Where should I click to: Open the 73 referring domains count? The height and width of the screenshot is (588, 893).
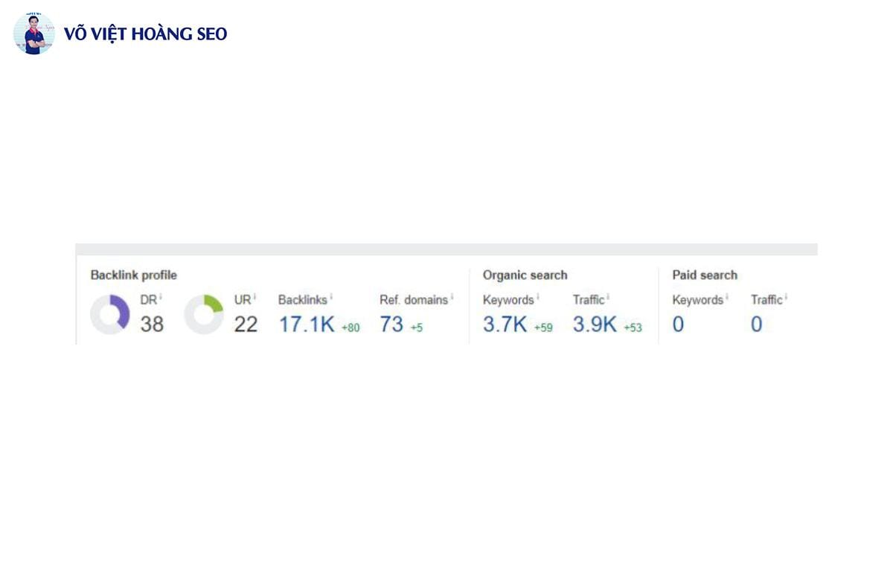391,325
